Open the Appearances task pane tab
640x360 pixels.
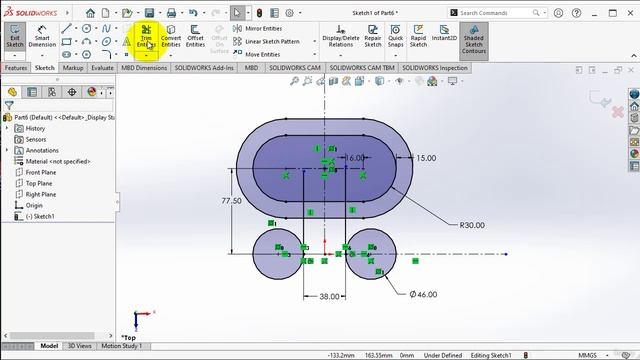(634, 154)
